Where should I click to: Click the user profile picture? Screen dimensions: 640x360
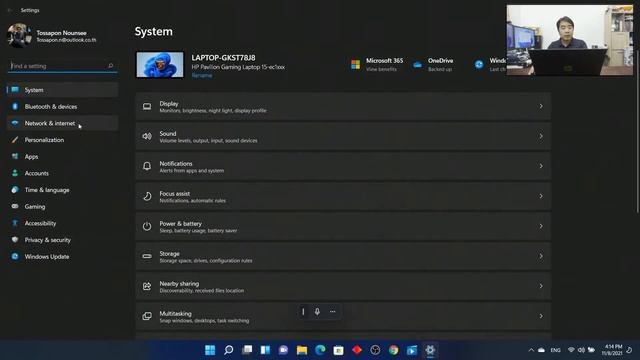(18, 36)
